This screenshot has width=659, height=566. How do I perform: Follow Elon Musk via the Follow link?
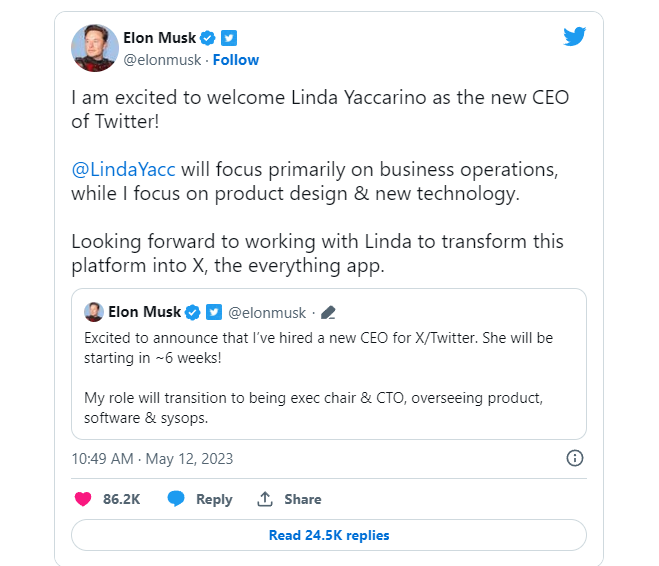click(x=236, y=60)
